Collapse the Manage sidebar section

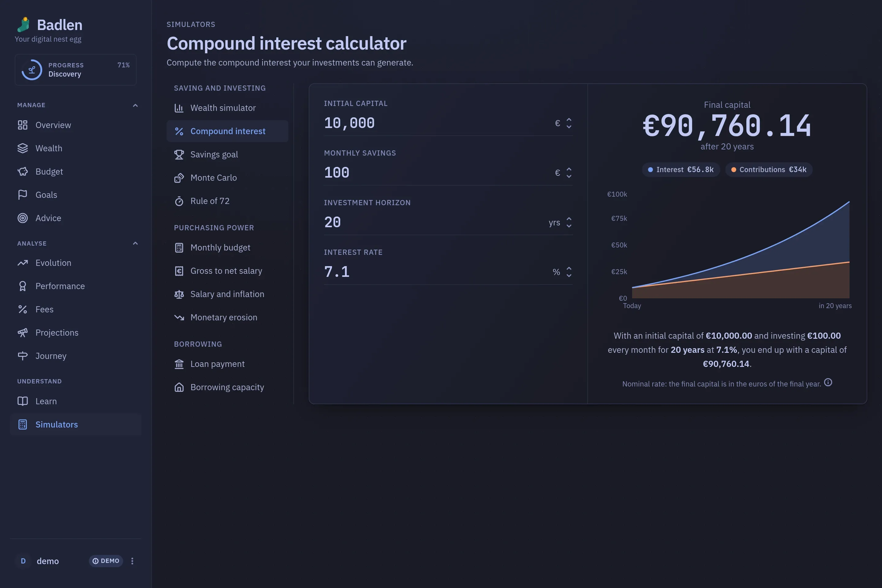click(x=135, y=105)
